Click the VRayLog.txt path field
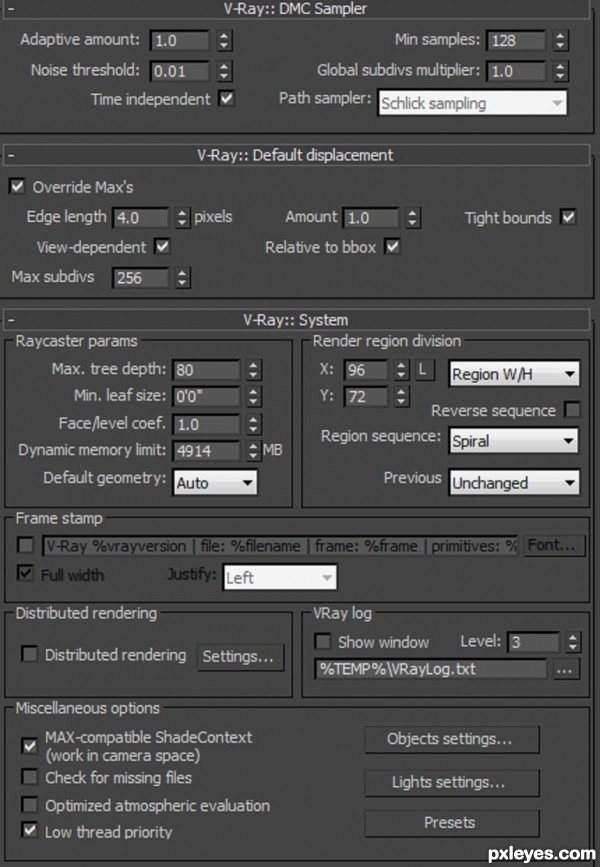The image size is (600, 867). click(x=431, y=670)
